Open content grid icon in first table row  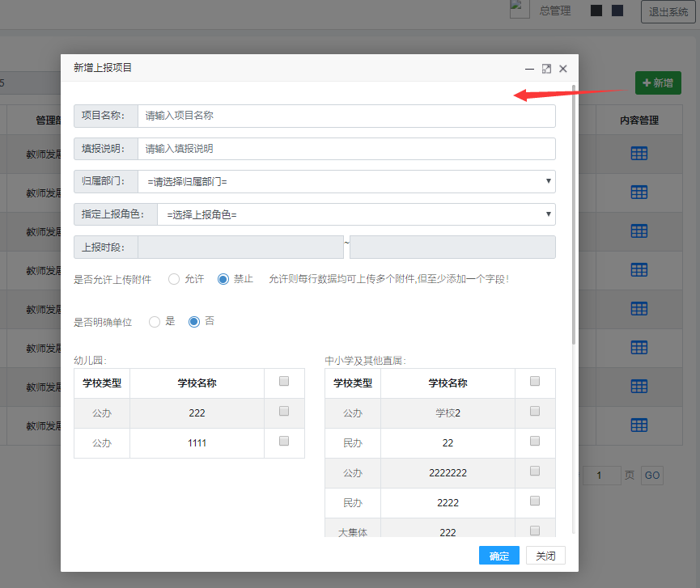click(x=638, y=154)
